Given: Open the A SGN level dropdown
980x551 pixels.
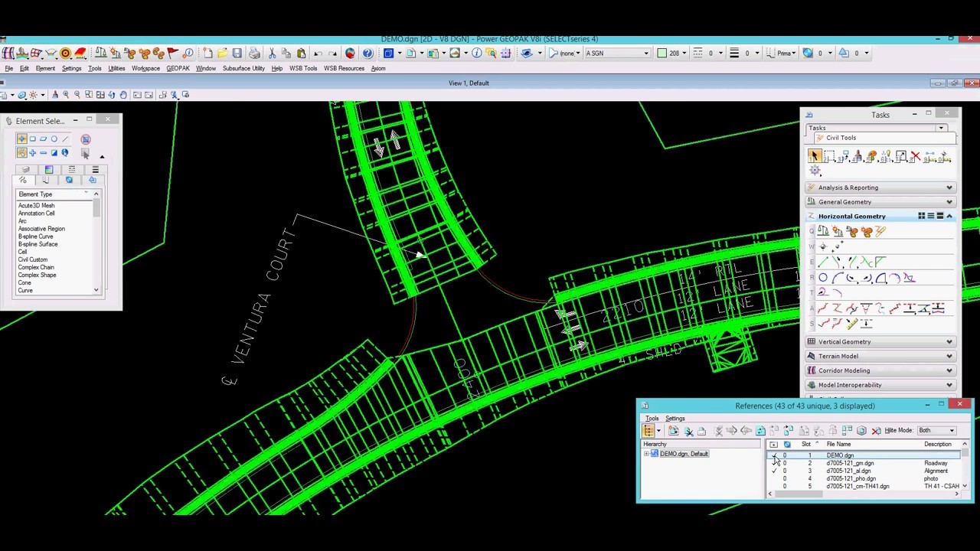Looking at the screenshot, I should [618, 53].
